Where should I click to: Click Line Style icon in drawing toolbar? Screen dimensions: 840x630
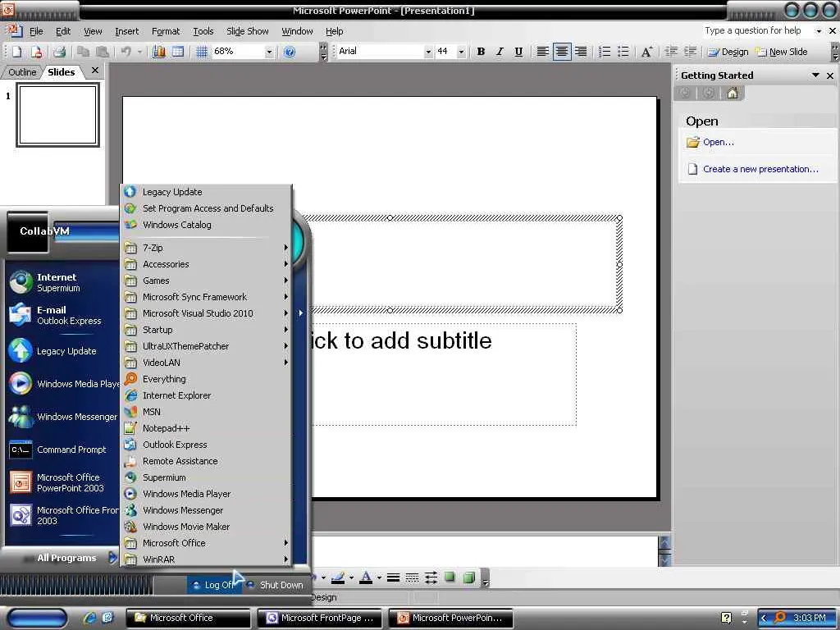[x=393, y=577]
